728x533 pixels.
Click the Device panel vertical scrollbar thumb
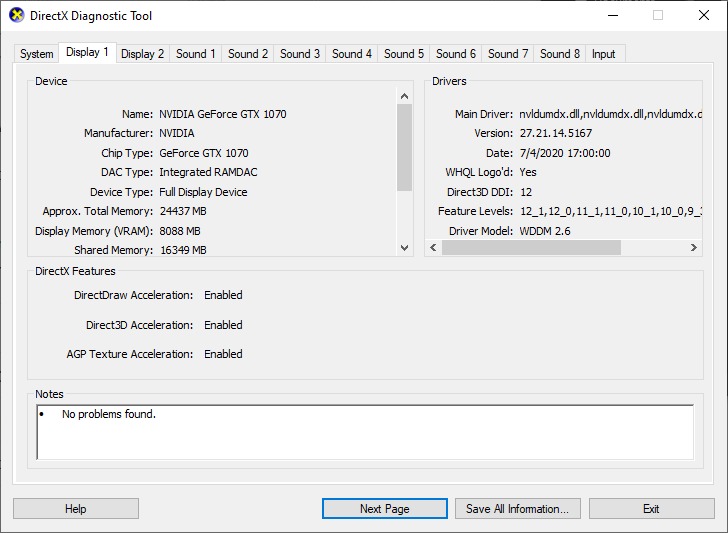(x=404, y=147)
